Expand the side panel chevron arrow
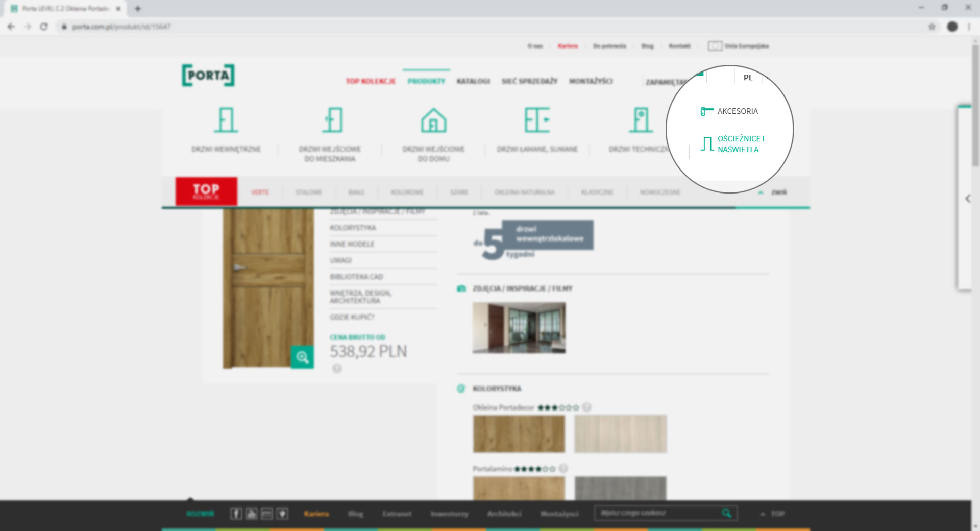980x531 pixels. coord(968,199)
